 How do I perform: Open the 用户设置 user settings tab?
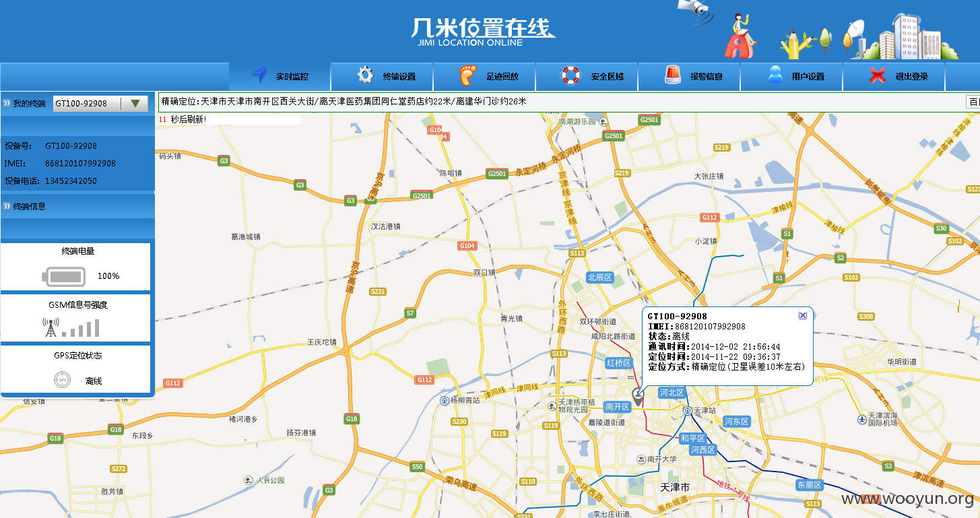[792, 76]
